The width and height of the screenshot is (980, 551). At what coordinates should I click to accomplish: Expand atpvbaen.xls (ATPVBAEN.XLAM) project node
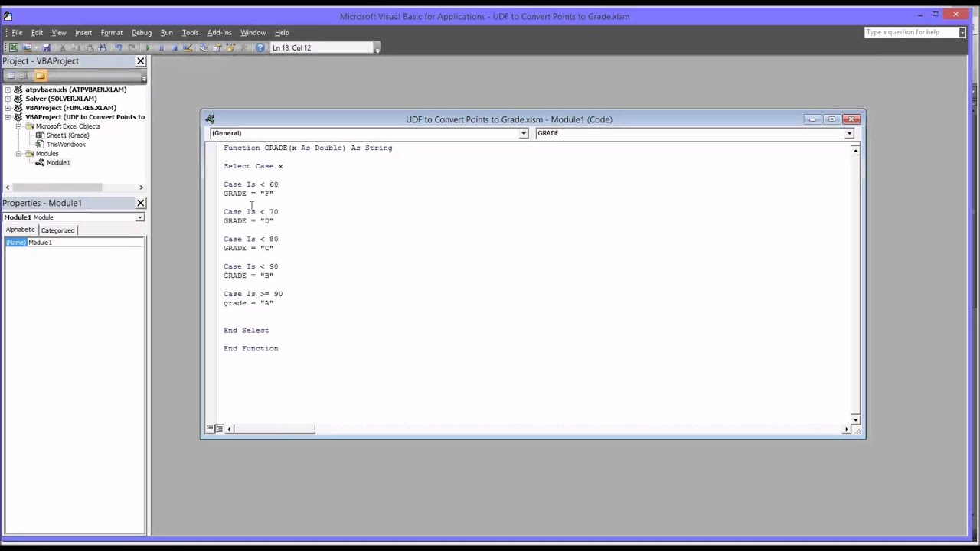tap(8, 90)
